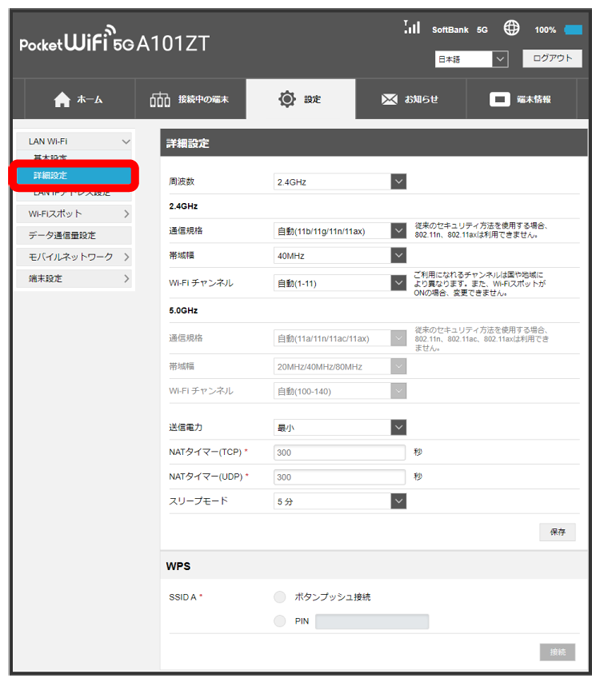Viewport: 600px width, 682px height.
Task: Select the PIN radio button
Action: pos(279,621)
